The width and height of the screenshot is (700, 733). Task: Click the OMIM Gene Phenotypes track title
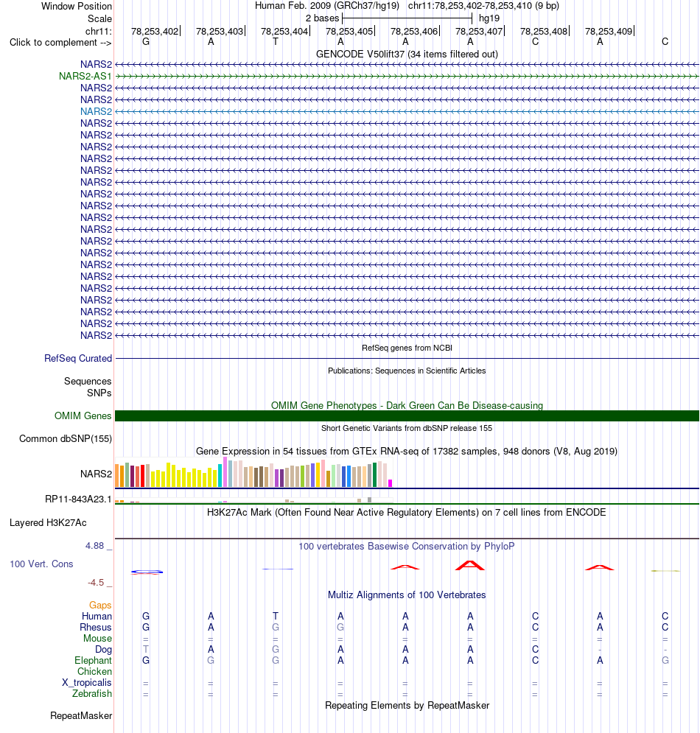[x=407, y=405]
